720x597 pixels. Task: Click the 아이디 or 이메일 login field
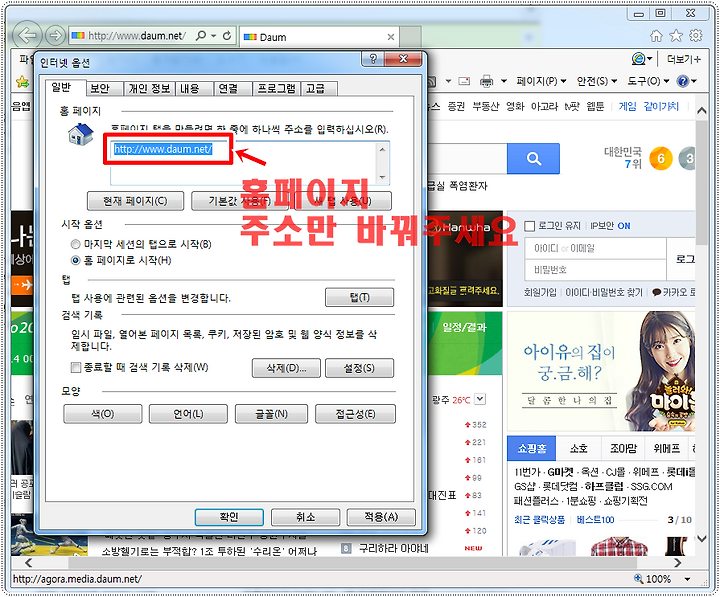pos(596,248)
